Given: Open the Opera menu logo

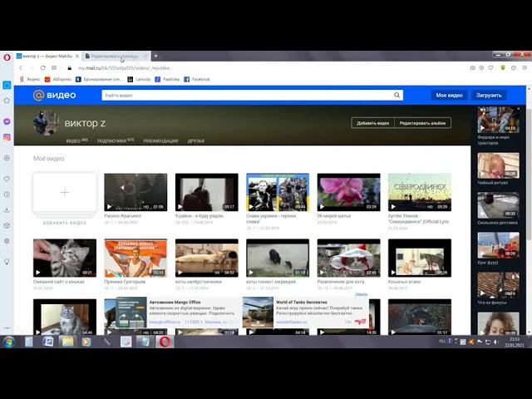Looking at the screenshot, I should (x=7, y=57).
